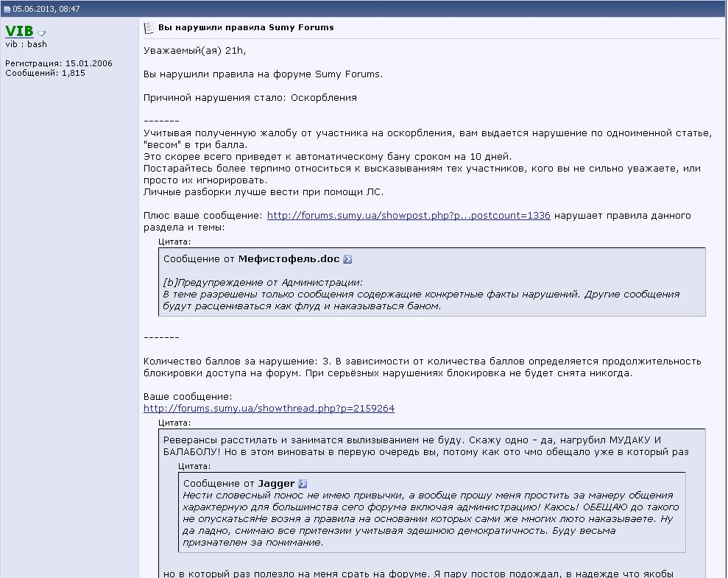Open the VIB username profile link
The height and width of the screenshot is (578, 728).
tap(19, 31)
